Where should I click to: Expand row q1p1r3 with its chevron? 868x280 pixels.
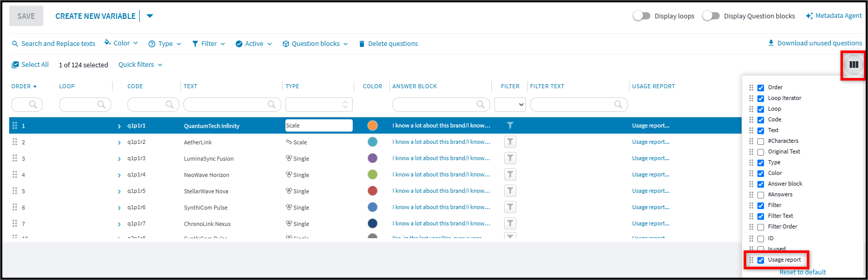(119, 159)
